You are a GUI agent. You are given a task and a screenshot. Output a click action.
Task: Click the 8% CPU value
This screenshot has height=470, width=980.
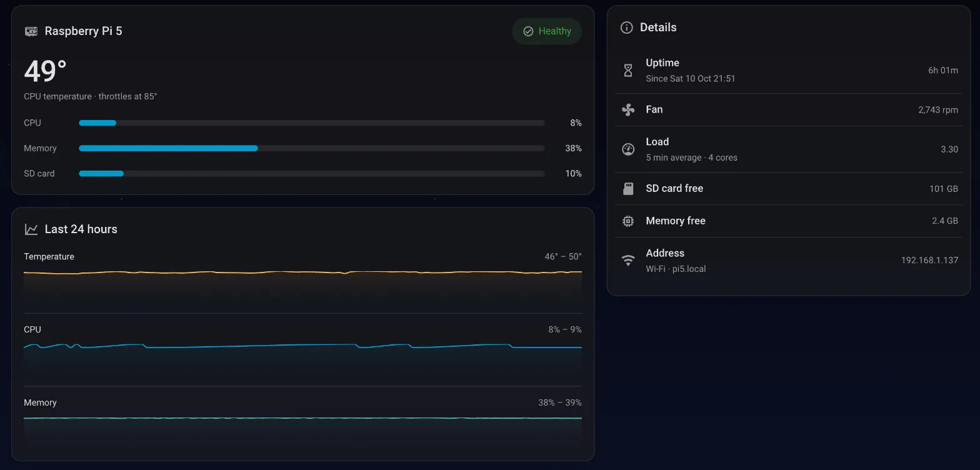click(576, 123)
